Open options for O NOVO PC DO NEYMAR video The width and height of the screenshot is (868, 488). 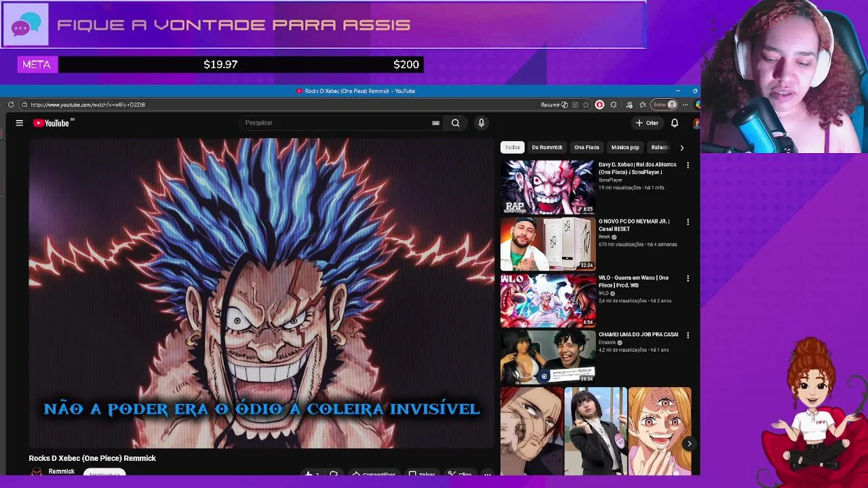[688, 222]
